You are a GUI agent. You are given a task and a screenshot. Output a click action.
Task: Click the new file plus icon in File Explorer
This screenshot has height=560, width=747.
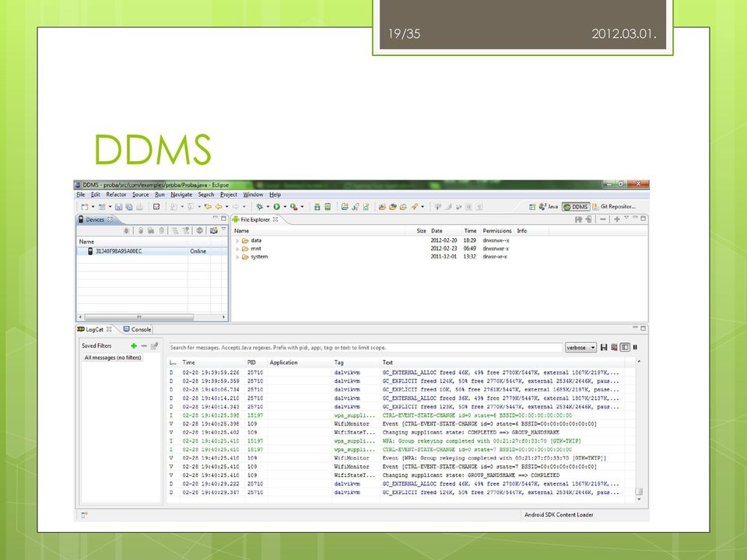point(616,219)
